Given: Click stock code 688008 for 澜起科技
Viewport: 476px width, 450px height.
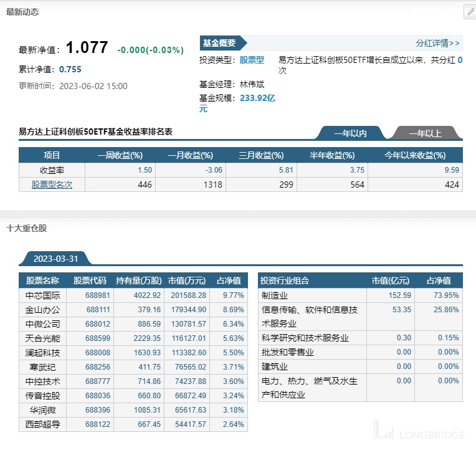Looking at the screenshot, I should (98, 352).
